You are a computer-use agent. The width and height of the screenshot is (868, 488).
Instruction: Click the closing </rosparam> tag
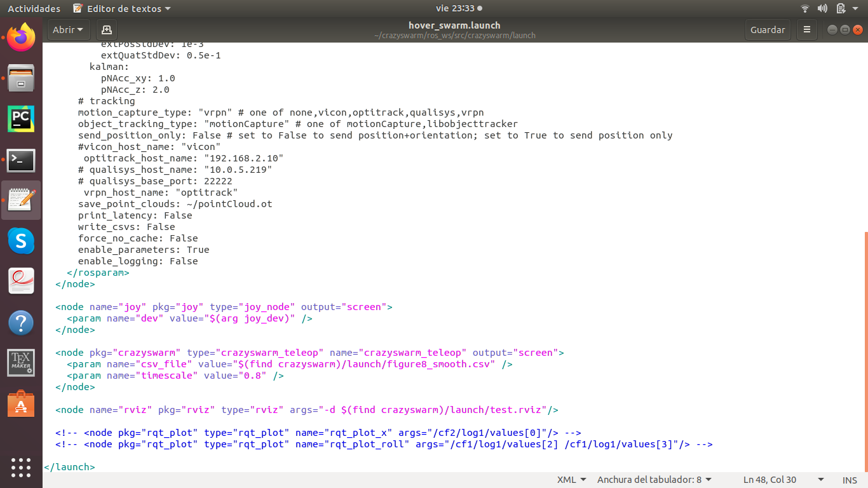(x=98, y=273)
